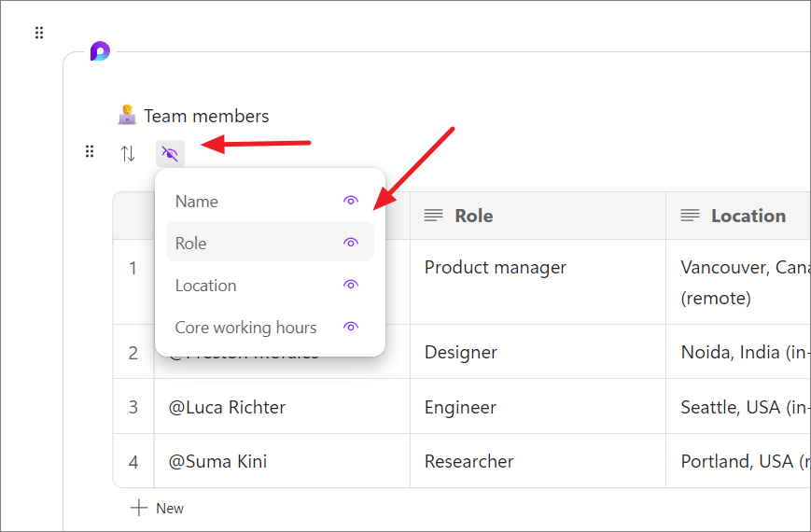Click the Loop app logo icon

100,51
